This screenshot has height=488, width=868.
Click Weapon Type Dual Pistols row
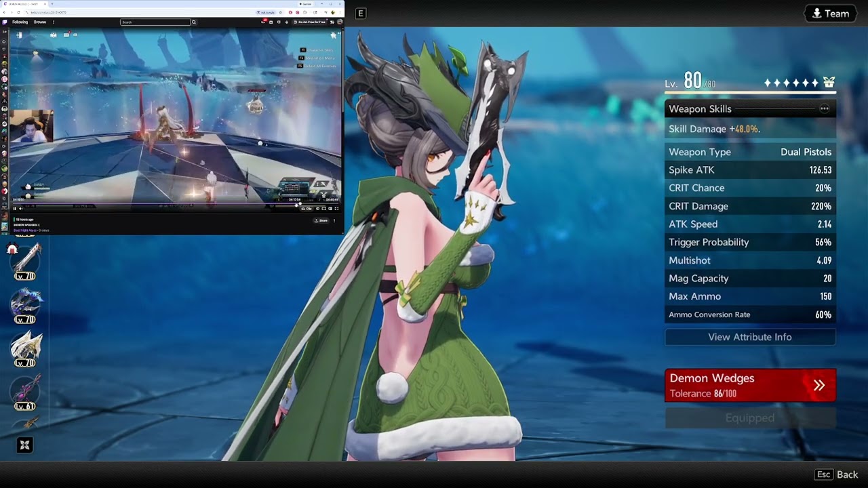tap(750, 152)
